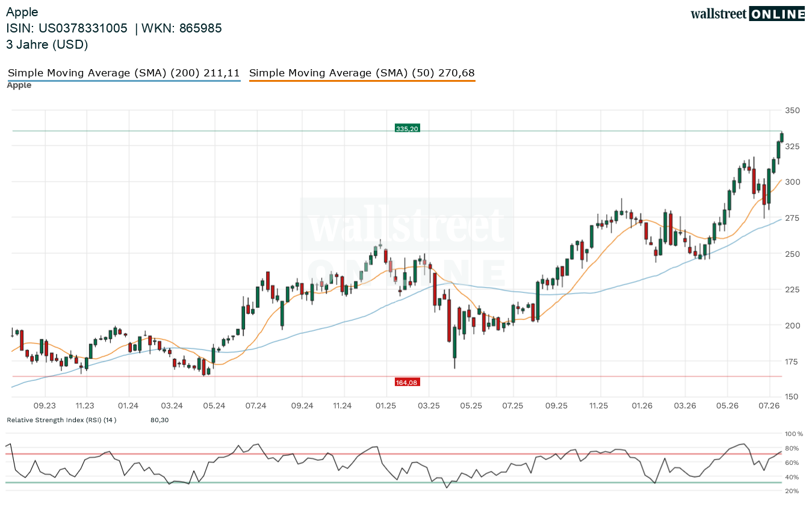
Task: Click the 09.25 date axis label
Action: pos(557,406)
